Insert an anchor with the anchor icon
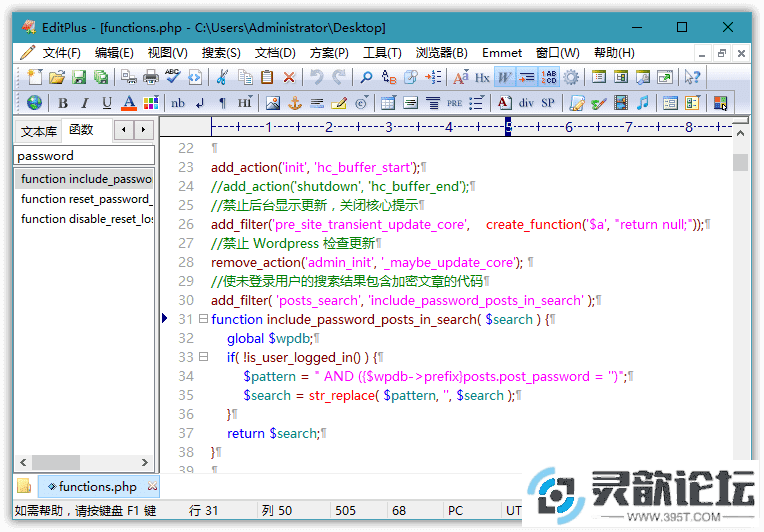This screenshot has width=764, height=532. click(x=295, y=103)
